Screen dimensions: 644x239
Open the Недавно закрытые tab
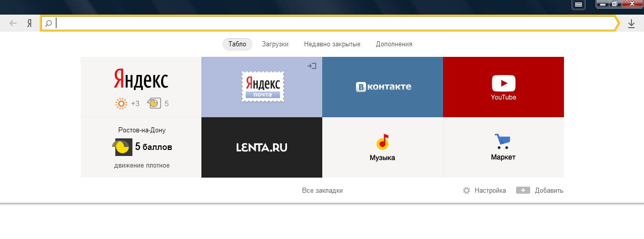coord(332,44)
